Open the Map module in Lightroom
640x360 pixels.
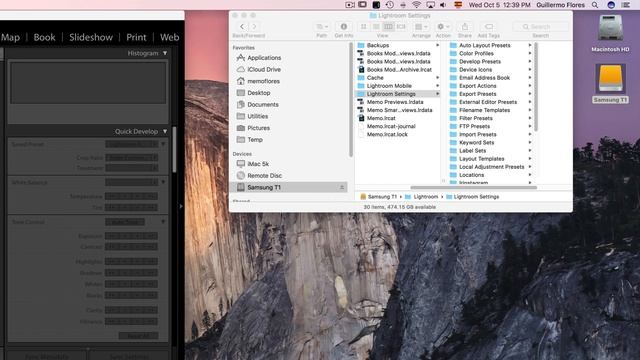click(x=11, y=38)
